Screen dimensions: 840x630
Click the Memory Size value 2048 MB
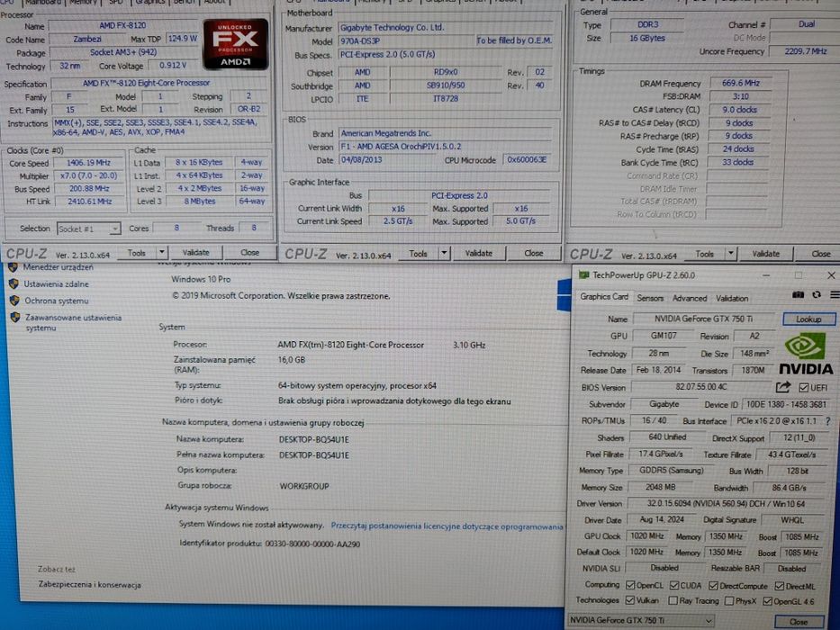pyautogui.click(x=660, y=488)
